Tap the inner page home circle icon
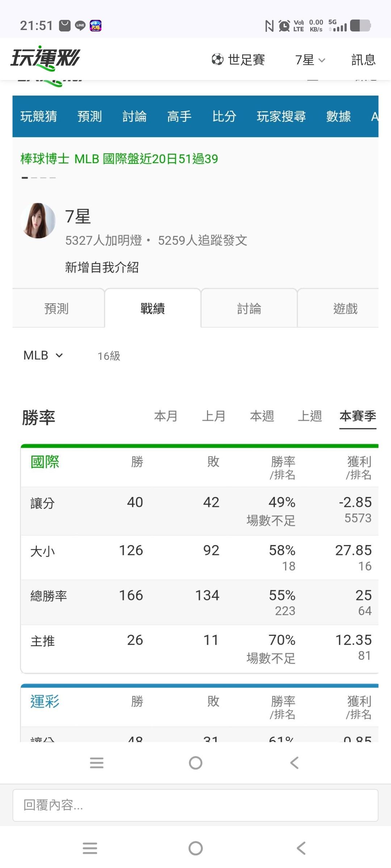Screen dimensions: 391x868 point(195,763)
